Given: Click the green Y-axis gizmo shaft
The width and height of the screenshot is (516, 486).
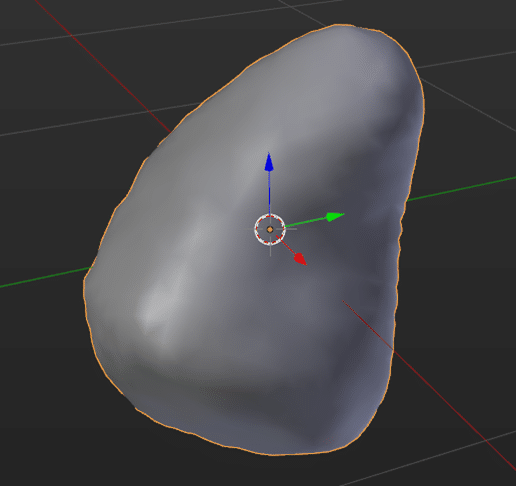Looking at the screenshot, I should pos(305,222).
